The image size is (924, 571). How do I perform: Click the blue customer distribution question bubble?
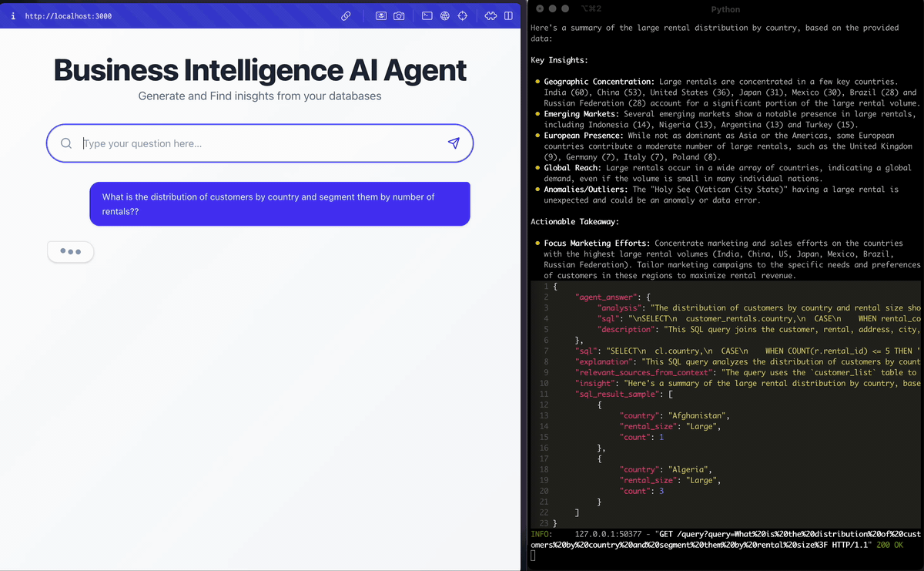[x=280, y=204]
